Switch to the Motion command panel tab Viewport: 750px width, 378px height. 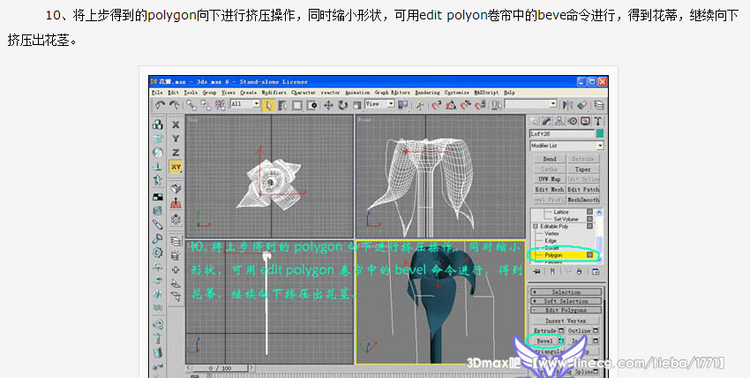click(x=573, y=121)
